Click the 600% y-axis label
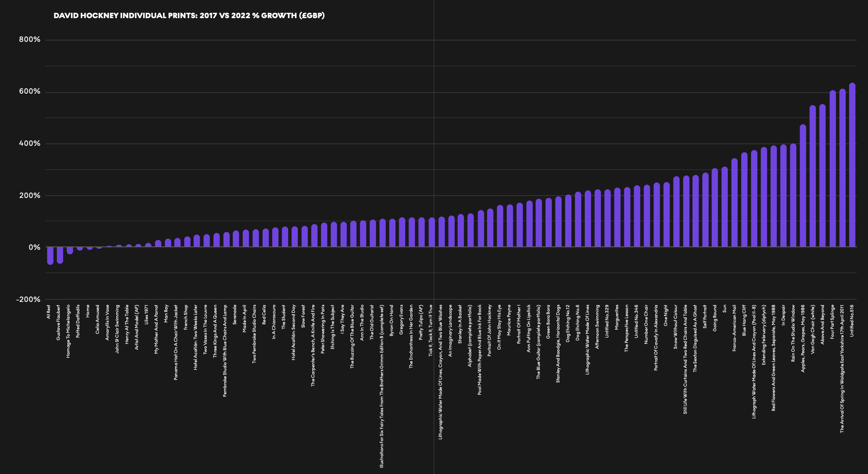This screenshot has width=868, height=474. coord(30,91)
